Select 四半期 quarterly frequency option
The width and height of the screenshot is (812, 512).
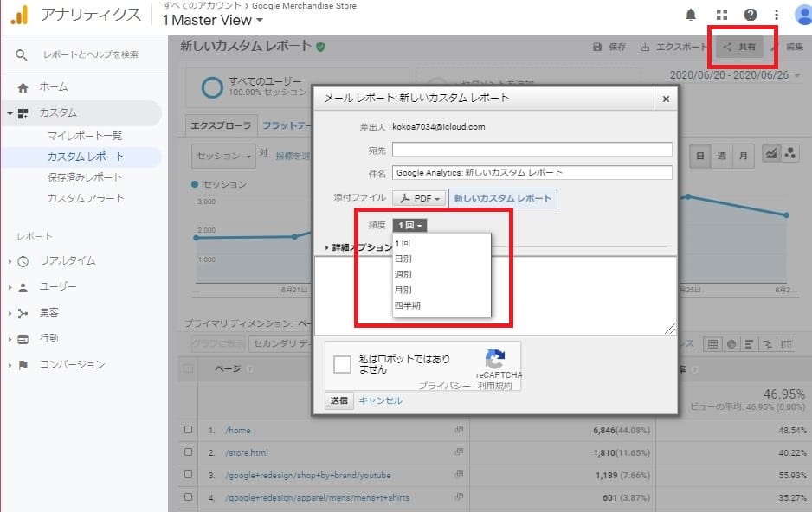441,305
